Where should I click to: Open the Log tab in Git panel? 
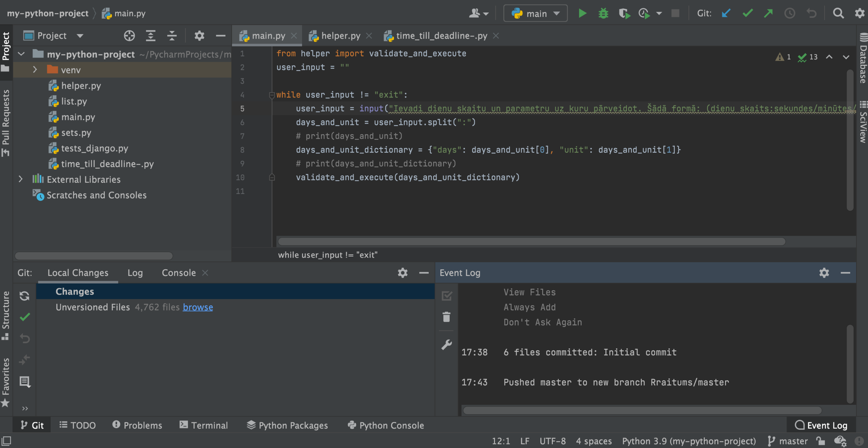coord(135,273)
